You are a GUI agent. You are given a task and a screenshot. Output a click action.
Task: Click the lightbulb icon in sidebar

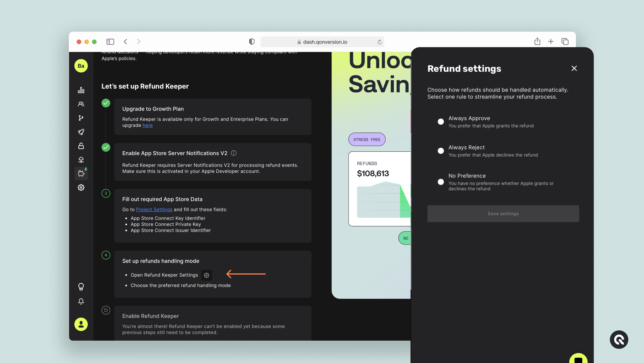pyautogui.click(x=81, y=287)
